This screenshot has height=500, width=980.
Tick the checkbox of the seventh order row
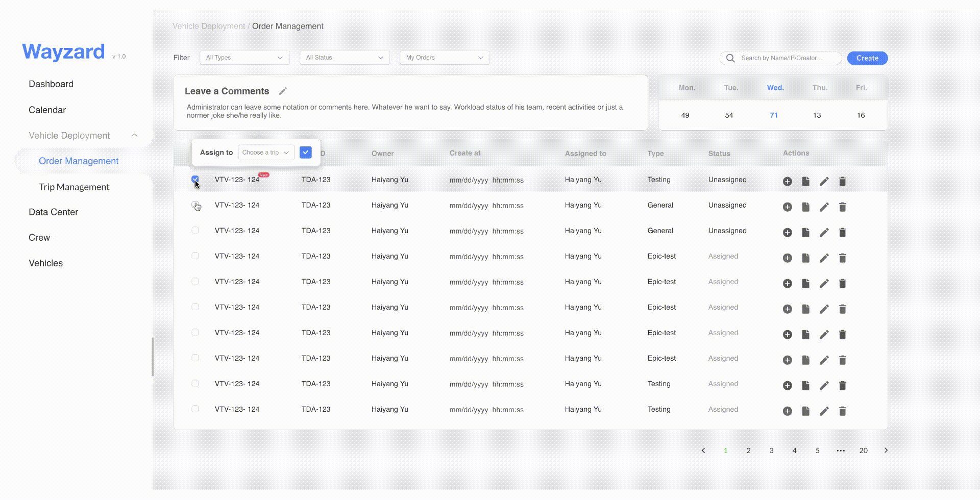(x=195, y=332)
